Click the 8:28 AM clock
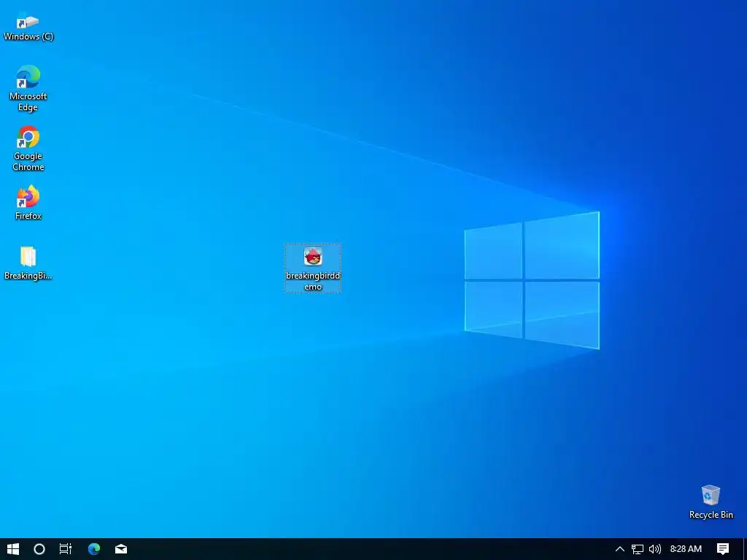747x560 pixels. tap(686, 549)
